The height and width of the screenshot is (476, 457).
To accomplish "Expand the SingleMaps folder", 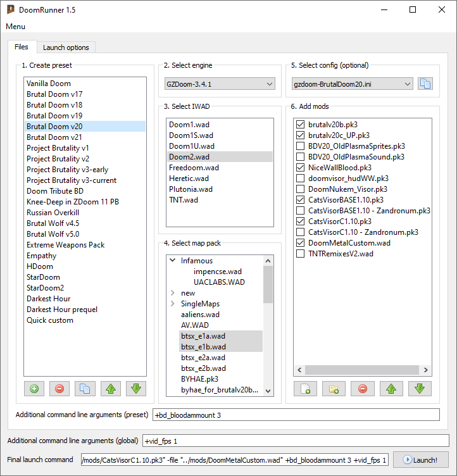I will [172, 304].
